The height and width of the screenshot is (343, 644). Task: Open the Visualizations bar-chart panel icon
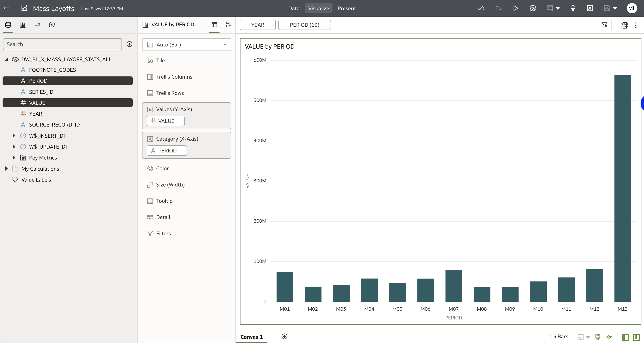click(22, 25)
